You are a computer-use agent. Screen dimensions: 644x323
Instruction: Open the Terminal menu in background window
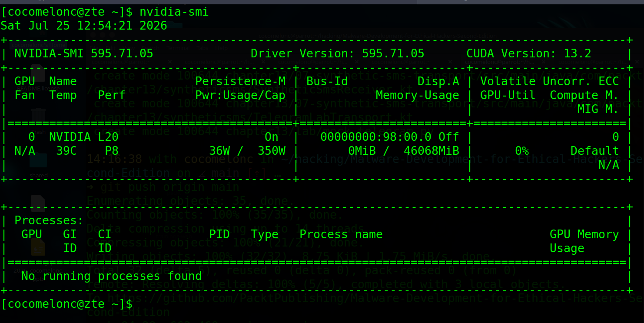(177, 48)
